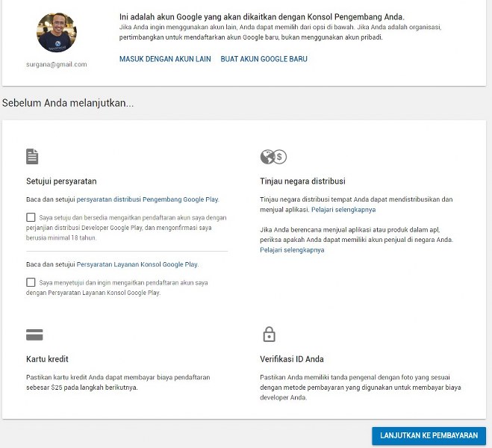The width and height of the screenshot is (492, 448).
Task: Open persyaratan distribusi Pengembang Google Play link
Action: coord(148,199)
